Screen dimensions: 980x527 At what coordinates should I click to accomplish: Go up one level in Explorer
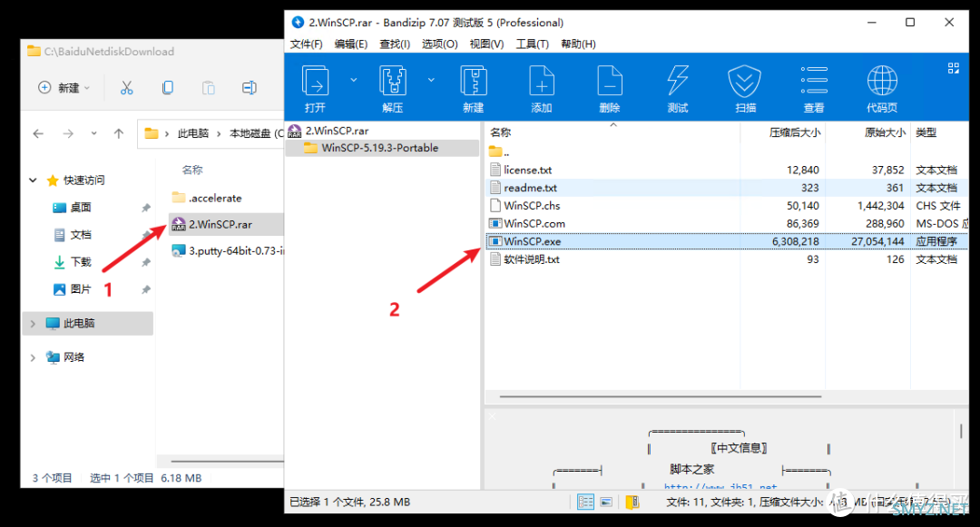119,133
